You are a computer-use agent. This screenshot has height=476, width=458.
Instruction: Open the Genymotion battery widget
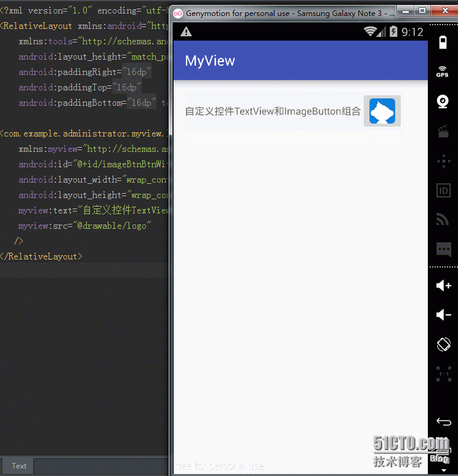point(443,42)
